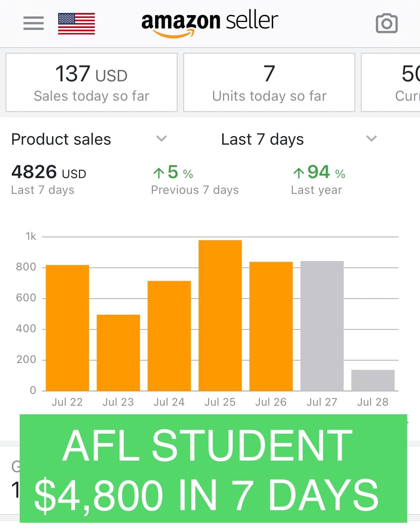The width and height of the screenshot is (420, 531).
Task: Tap the small gray Jul 28 bar
Action: coord(373,380)
